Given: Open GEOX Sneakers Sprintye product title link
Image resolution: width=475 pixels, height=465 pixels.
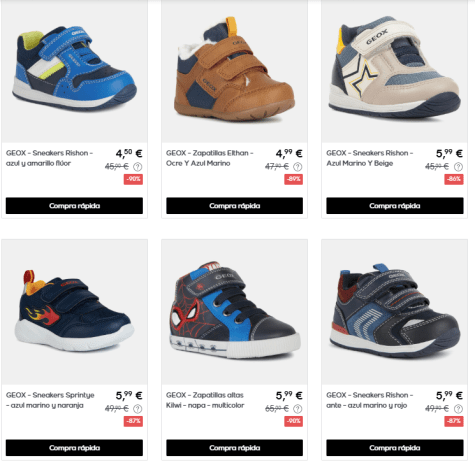Looking at the screenshot, I should [50, 400].
